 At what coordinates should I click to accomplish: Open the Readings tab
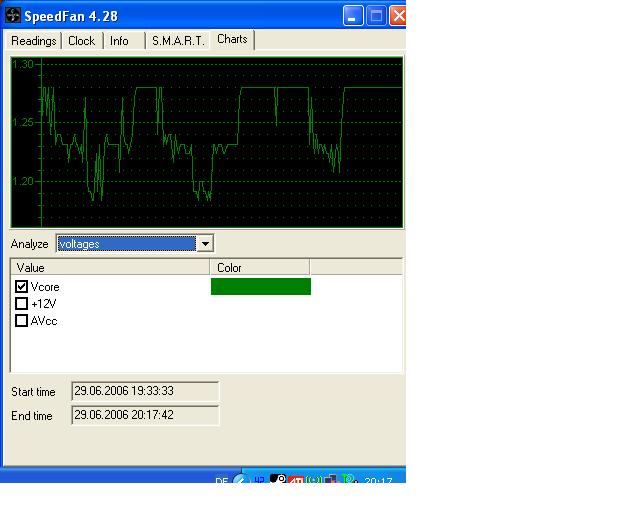(x=33, y=41)
